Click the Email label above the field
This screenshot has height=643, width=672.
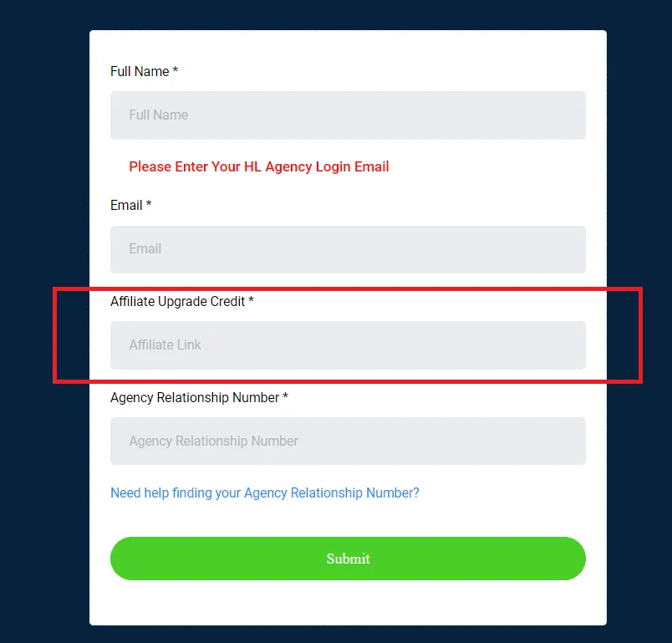tap(126, 205)
